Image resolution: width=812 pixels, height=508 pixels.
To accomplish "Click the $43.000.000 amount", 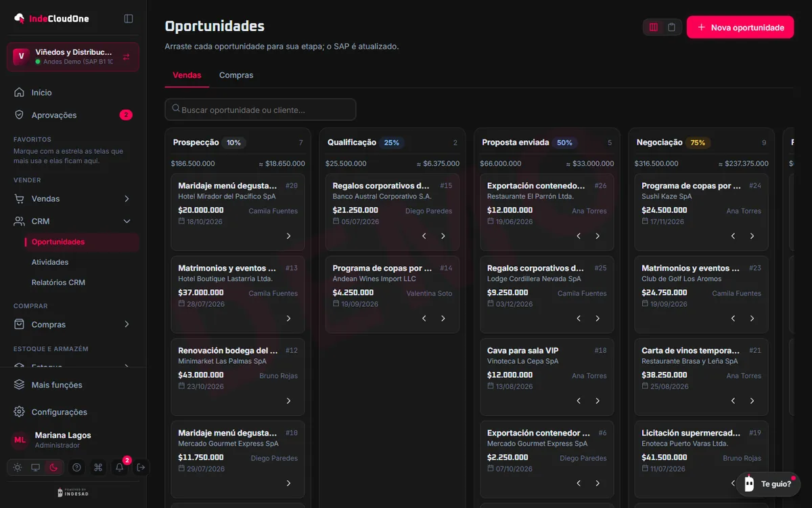I will coord(201,375).
